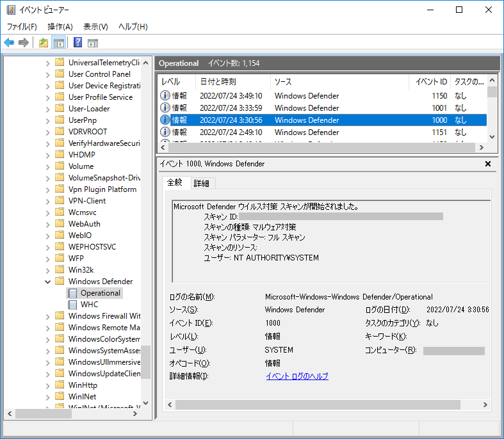The image size is (504, 439).
Task: Click the event description text box
Action: tap(331, 241)
